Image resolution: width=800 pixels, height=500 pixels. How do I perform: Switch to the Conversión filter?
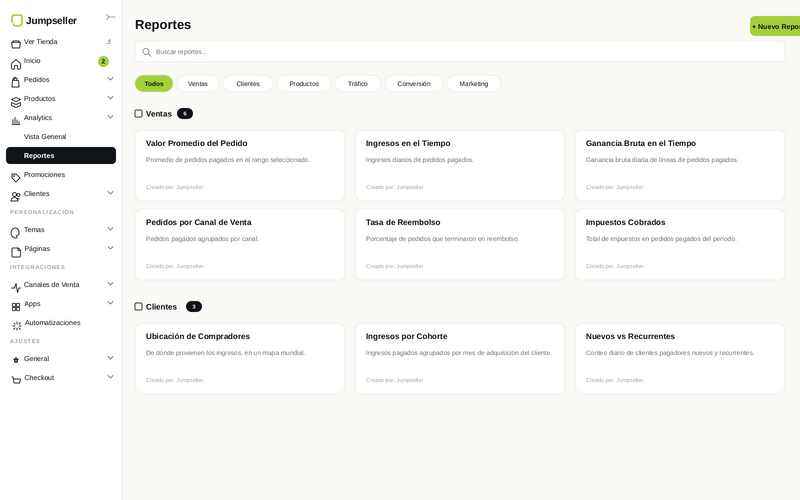click(x=414, y=84)
